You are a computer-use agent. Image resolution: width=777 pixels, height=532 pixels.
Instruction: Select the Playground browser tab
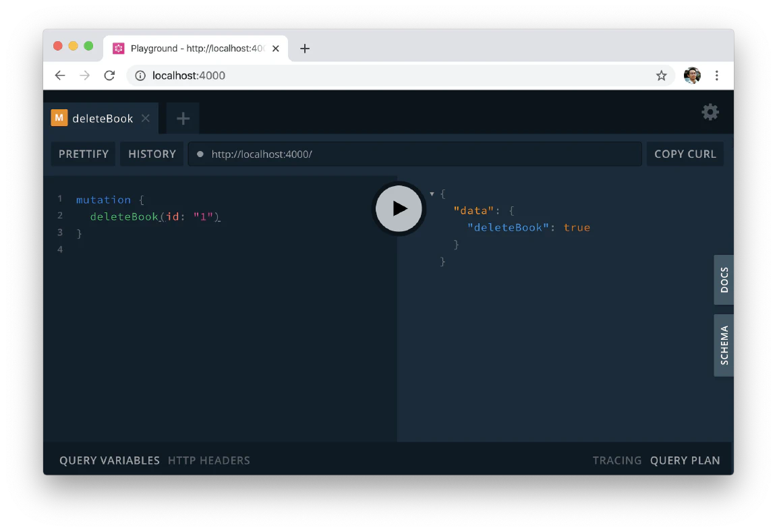(196, 49)
